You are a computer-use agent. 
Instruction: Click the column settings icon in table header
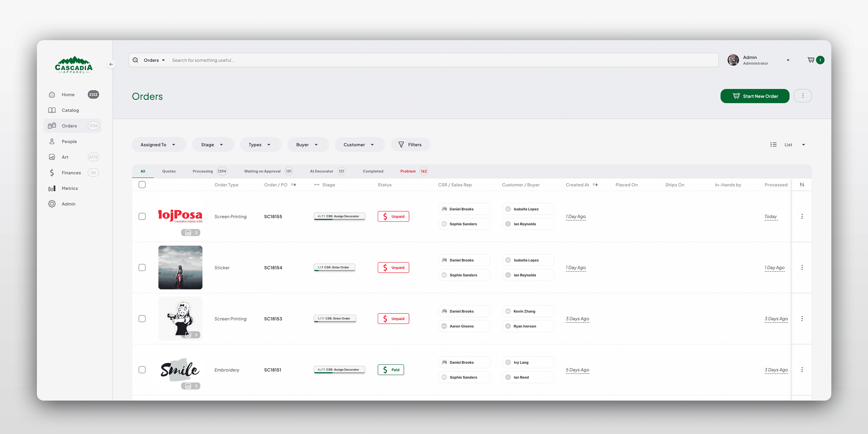802,185
